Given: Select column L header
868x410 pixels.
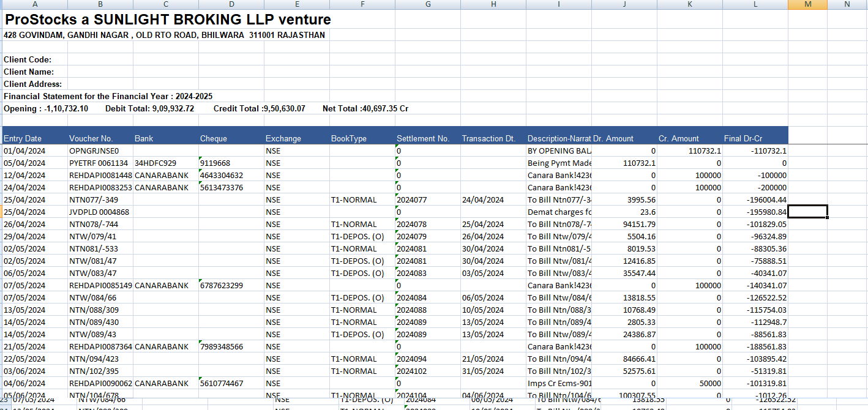Looking at the screenshot, I should [x=755, y=5].
